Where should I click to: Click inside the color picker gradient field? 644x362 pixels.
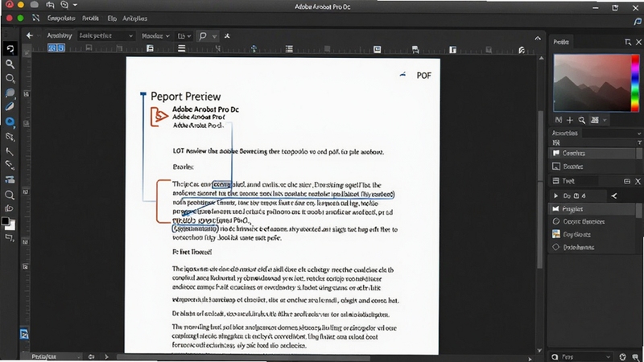(592, 83)
